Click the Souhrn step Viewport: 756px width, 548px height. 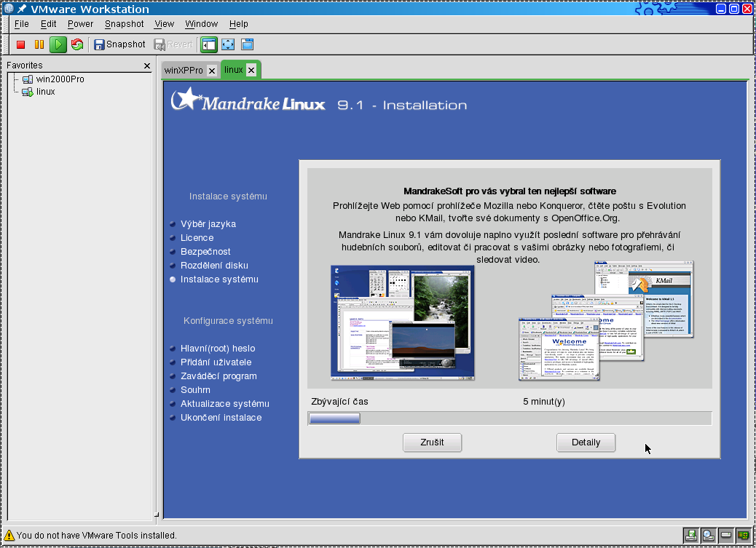194,390
